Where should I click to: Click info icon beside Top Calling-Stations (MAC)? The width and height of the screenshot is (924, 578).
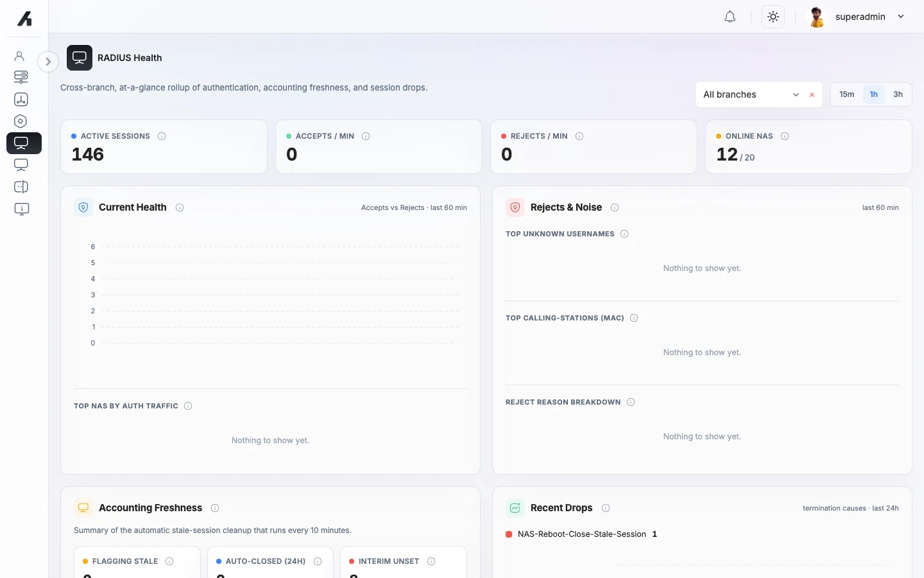634,318
